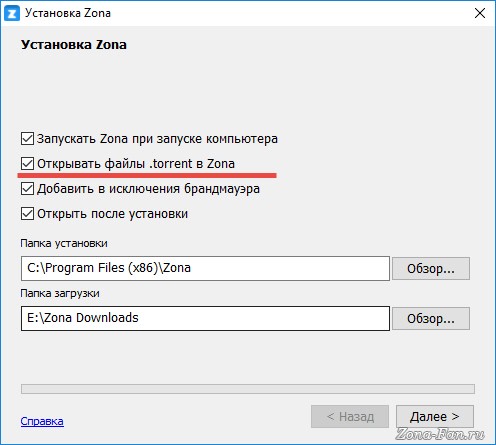The width and height of the screenshot is (496, 445).
Task: Click the label Запускать Zona при запуске компьютера
Action: [157, 139]
